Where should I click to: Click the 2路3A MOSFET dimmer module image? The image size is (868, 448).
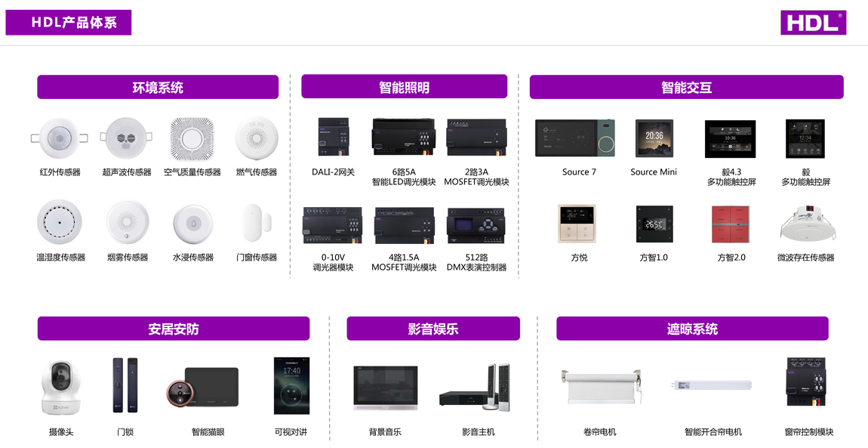point(476,137)
